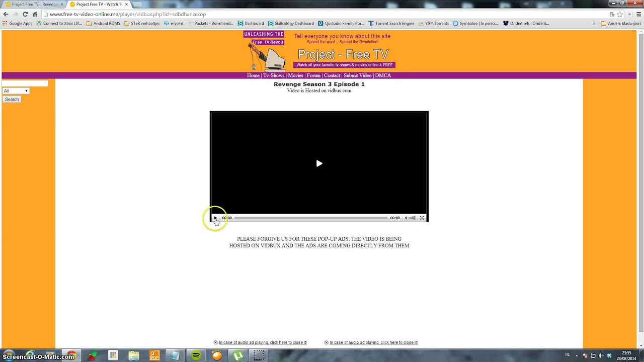Open the Movies menu link
Screen dimensions: 644x362
(x=295, y=75)
